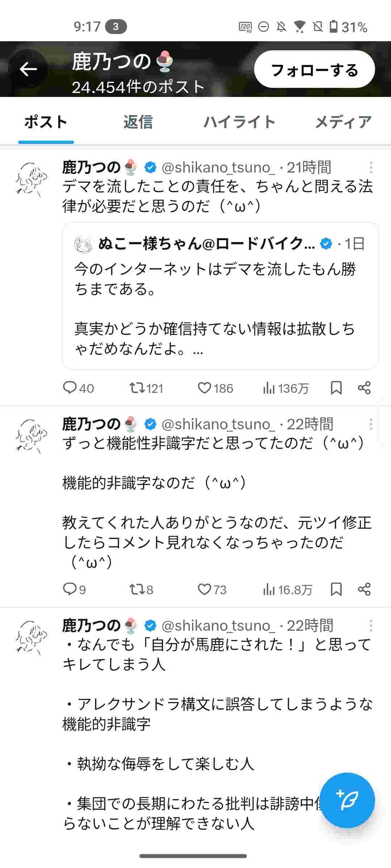Share the post with 16.8万 views
Screen dimensions: 391x868
pos(364,590)
